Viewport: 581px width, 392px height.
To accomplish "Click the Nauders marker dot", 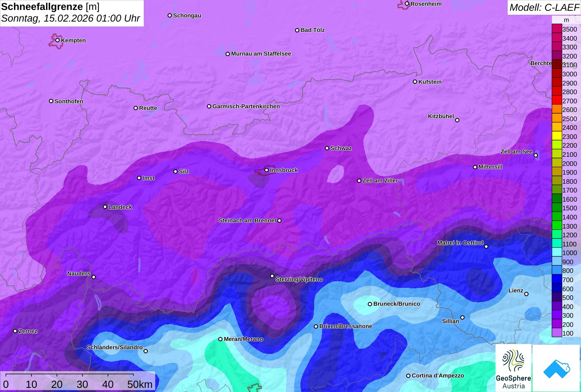I will tap(94, 277).
